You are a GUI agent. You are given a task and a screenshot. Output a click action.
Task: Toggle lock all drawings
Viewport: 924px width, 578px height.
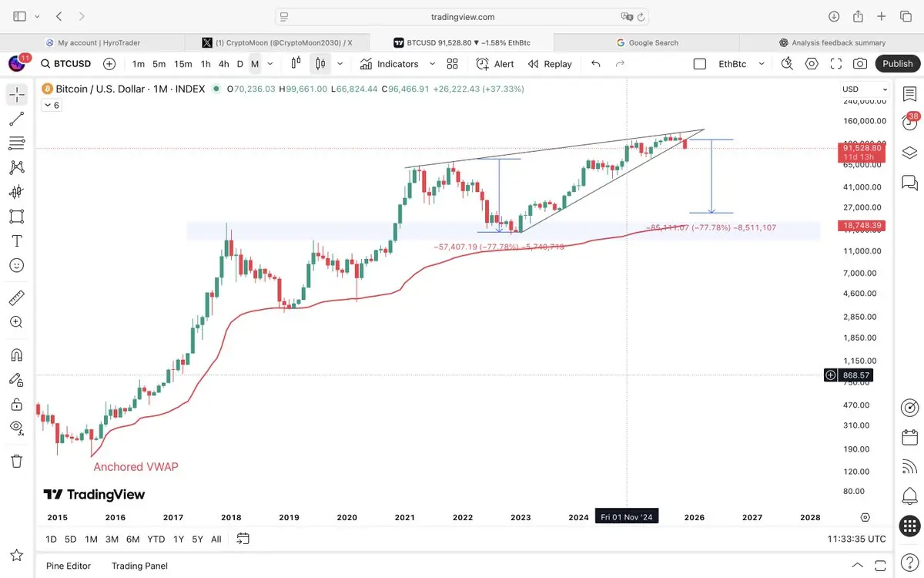click(x=16, y=404)
